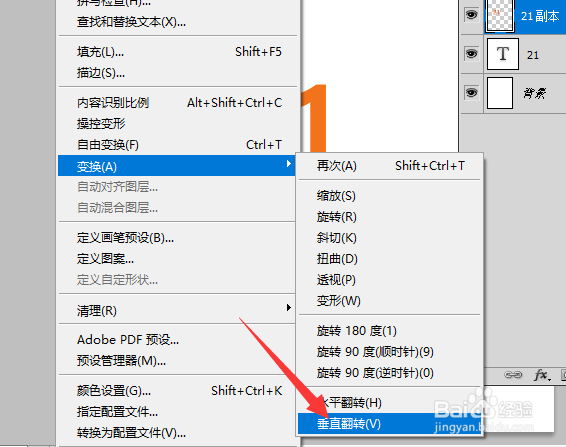The height and width of the screenshot is (447, 566).
Task: Click the text layer T thumbnail
Action: coord(503,54)
